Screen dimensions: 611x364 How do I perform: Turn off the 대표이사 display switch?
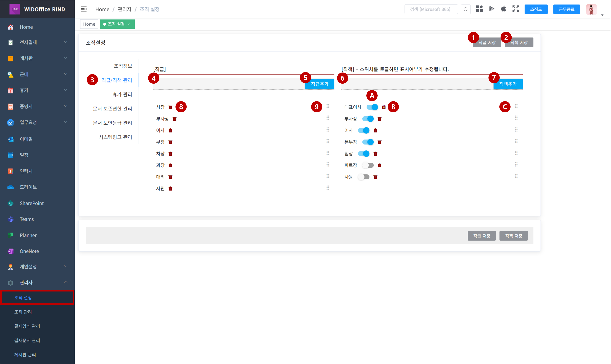point(372,107)
